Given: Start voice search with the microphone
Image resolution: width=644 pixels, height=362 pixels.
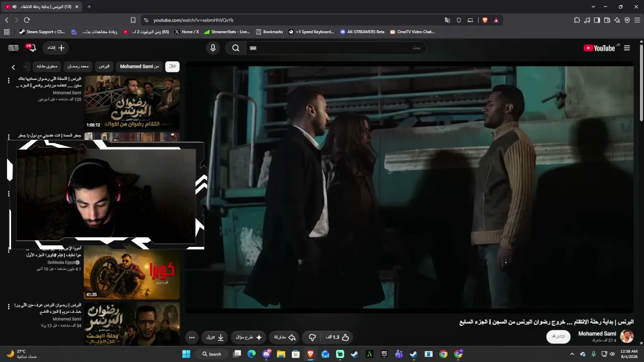Looking at the screenshot, I should click(x=213, y=48).
